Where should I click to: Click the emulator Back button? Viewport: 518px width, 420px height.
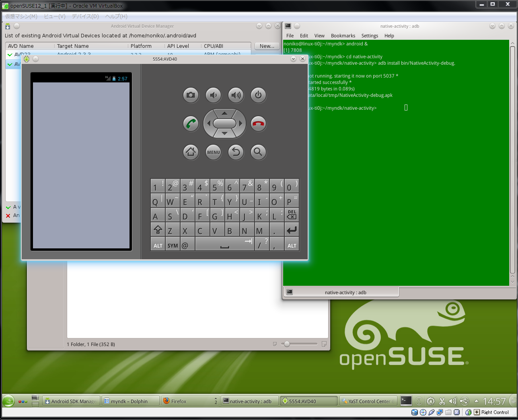pyautogui.click(x=236, y=152)
